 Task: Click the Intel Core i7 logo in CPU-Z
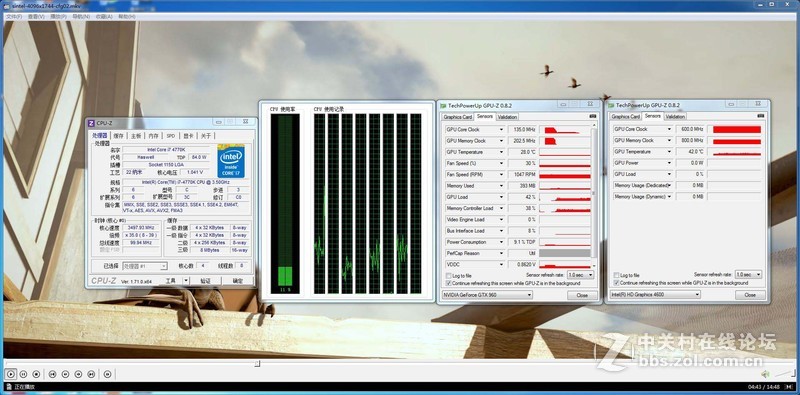pyautogui.click(x=231, y=161)
